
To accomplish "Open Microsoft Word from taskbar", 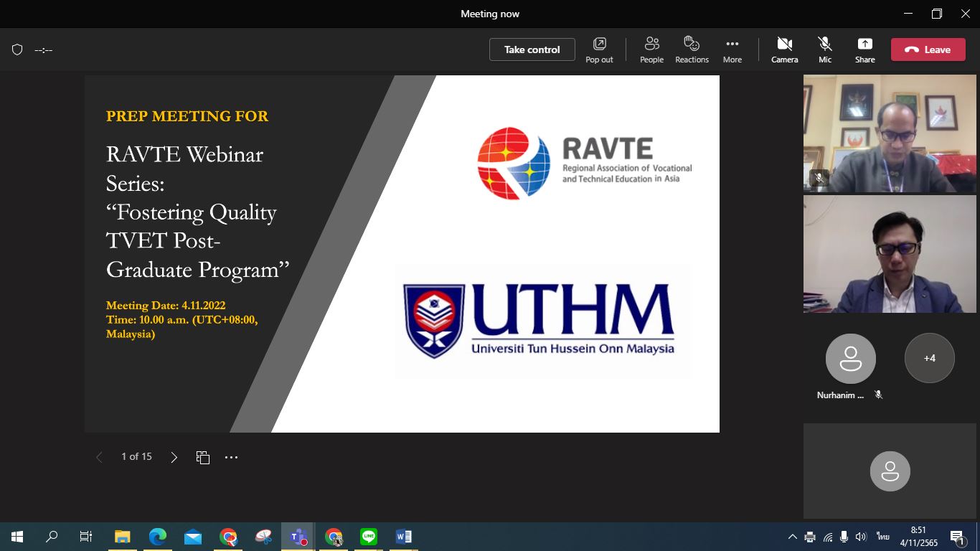I will pyautogui.click(x=404, y=537).
